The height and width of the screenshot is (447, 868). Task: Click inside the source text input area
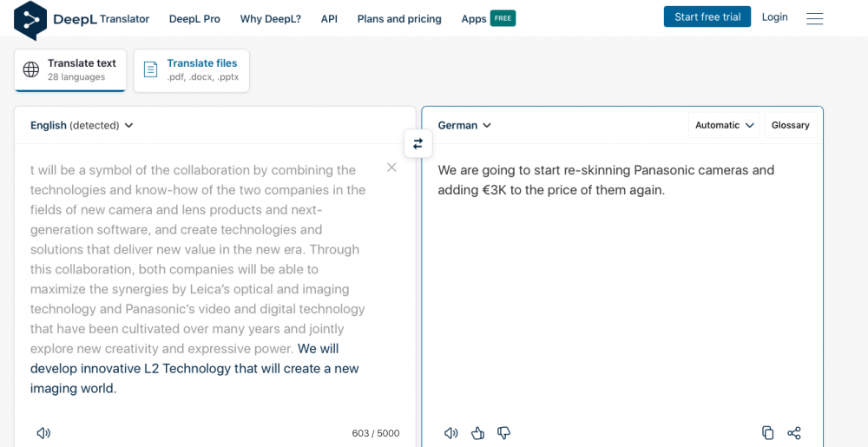coord(200,278)
